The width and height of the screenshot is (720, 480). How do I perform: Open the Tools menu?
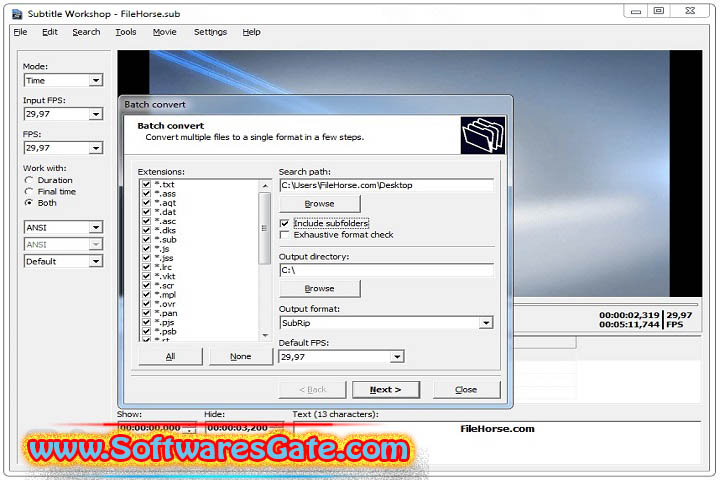pos(125,32)
